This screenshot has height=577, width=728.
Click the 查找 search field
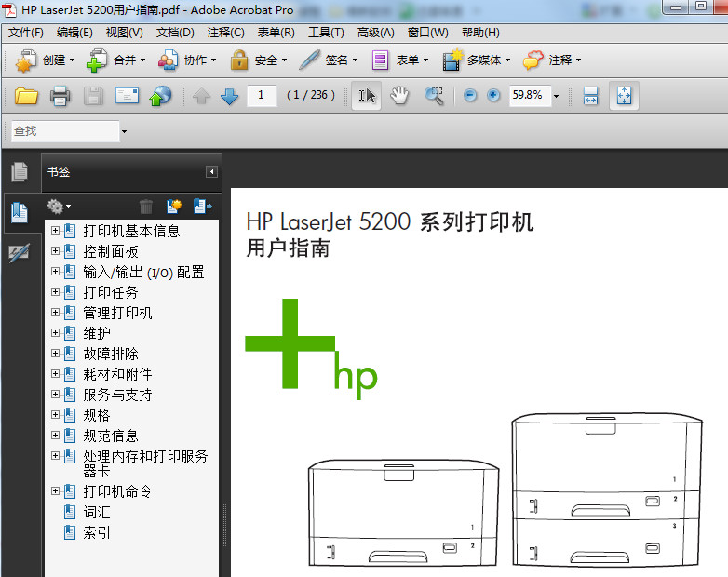click(x=64, y=131)
